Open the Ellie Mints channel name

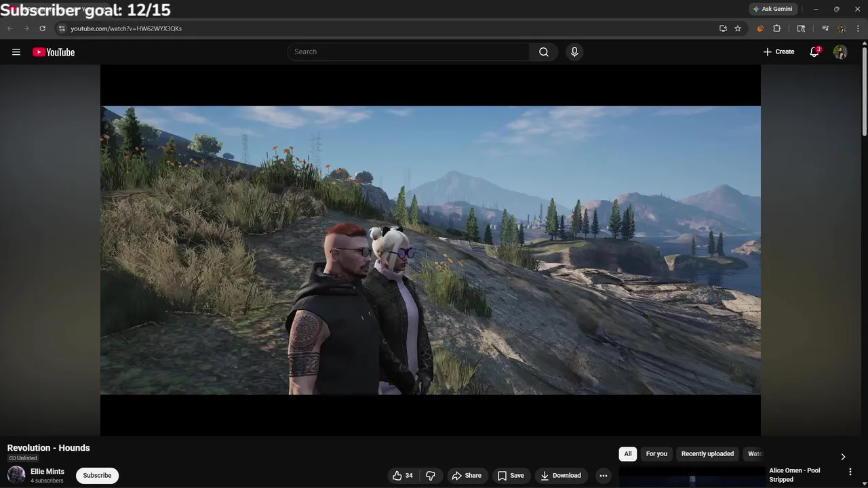coord(47,472)
